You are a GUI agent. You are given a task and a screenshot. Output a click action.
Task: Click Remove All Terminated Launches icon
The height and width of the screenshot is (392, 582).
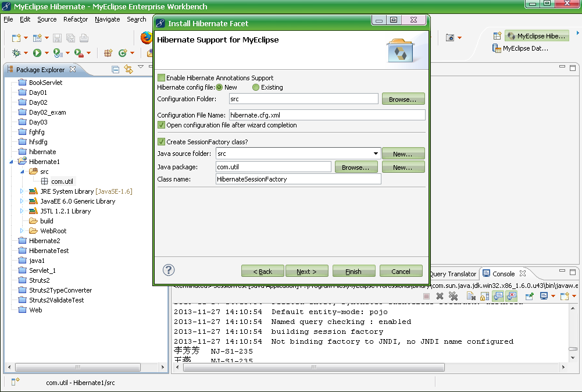pos(453,296)
